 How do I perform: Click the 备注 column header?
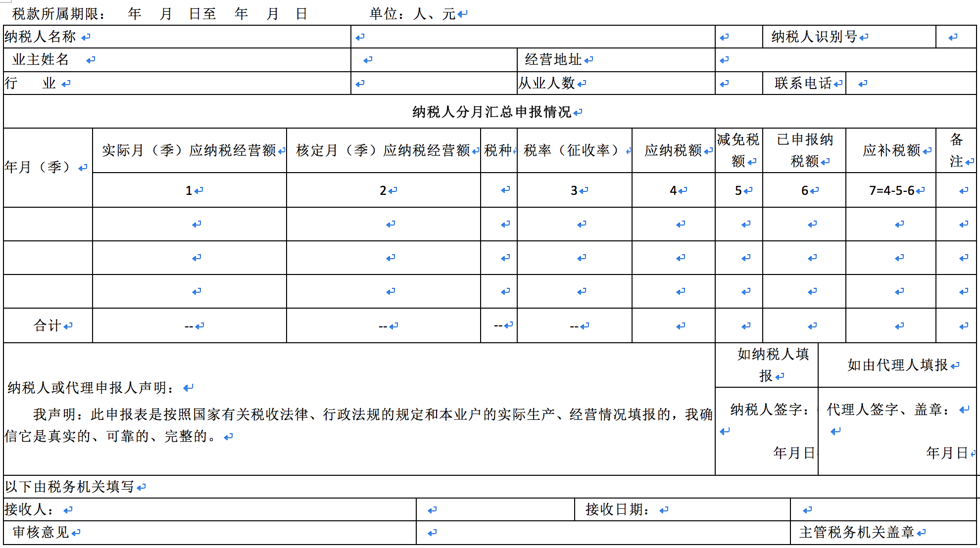coord(956,150)
